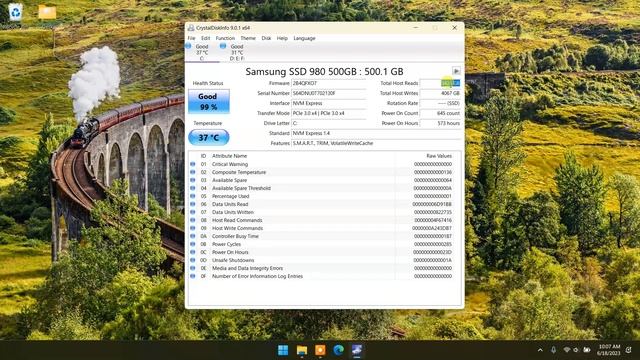Click the Attribute Name column header
This screenshot has height=360, width=640.
pos(229,156)
